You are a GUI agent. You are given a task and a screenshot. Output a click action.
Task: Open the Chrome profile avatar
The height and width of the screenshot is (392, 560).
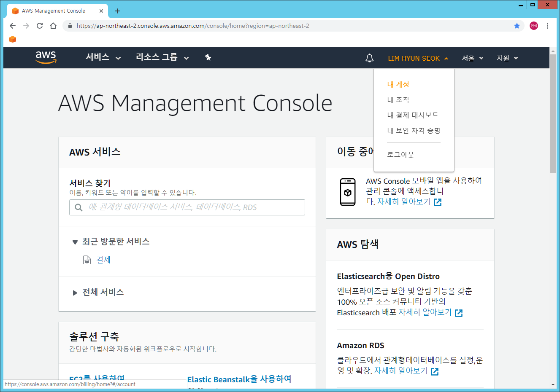(x=534, y=26)
